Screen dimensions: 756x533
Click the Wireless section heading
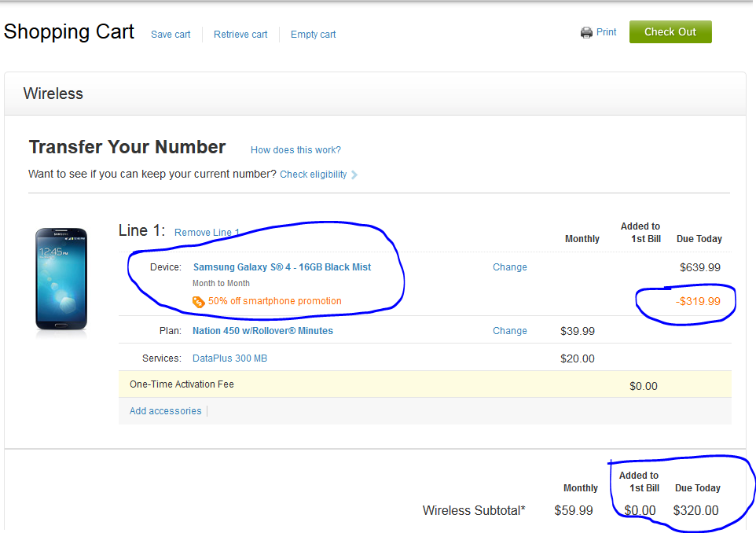[x=53, y=94]
